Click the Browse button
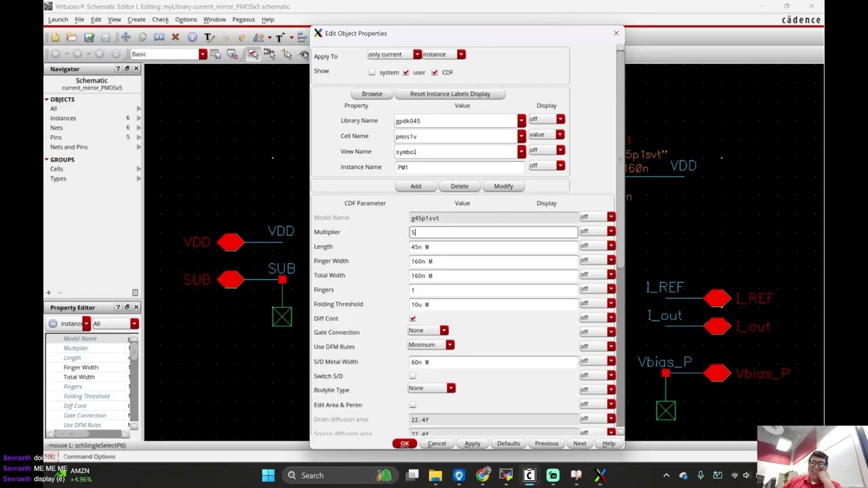868x488 pixels. [x=372, y=94]
